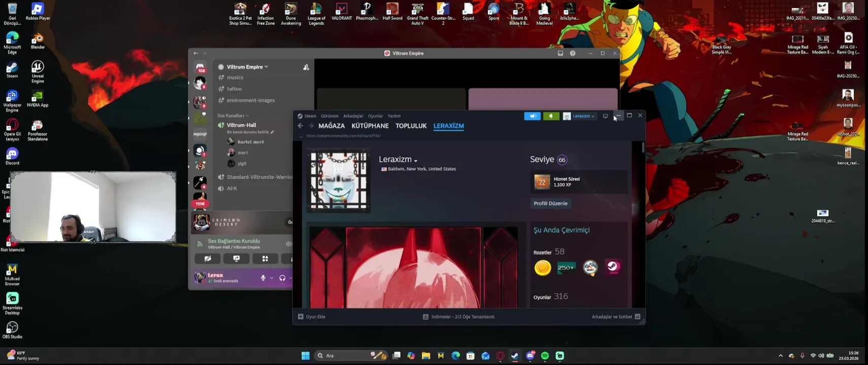Select the LERAXİZM profile tab

(x=449, y=126)
